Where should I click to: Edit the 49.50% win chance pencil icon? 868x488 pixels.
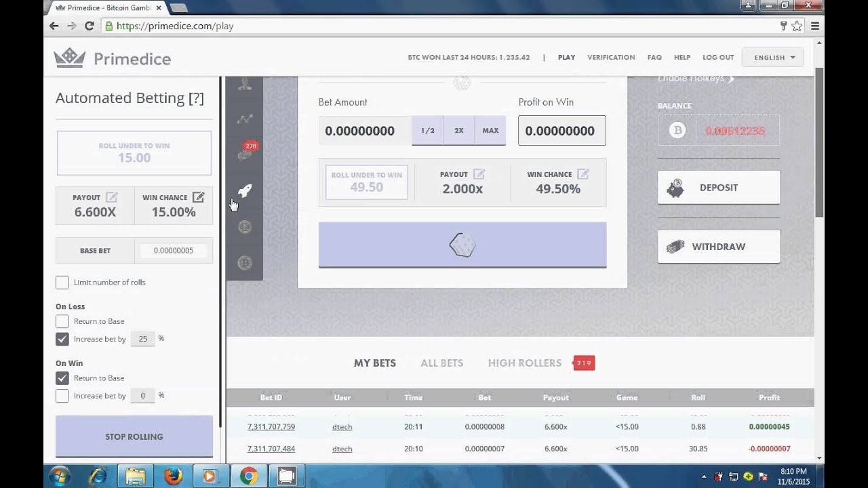point(583,174)
